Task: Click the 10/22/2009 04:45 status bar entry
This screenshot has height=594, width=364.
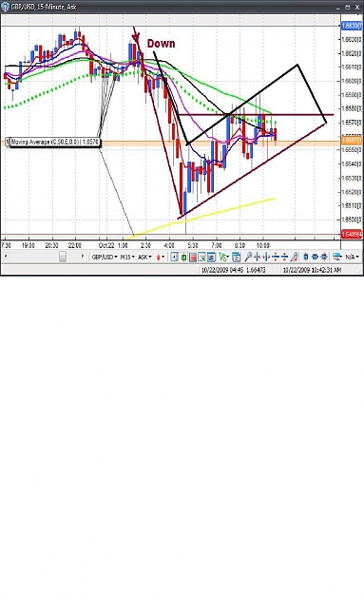Action: click(x=234, y=270)
